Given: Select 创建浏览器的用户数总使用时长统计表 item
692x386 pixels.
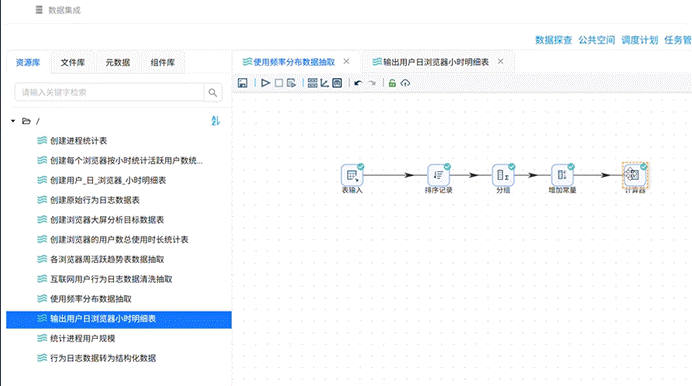Looking at the screenshot, I should pos(119,240).
